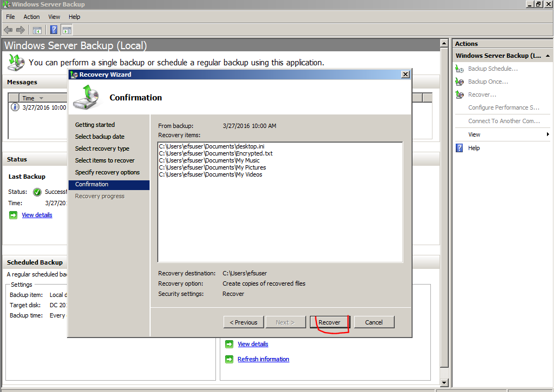Click Refresh information link
This screenshot has height=392, width=554.
tap(263, 359)
